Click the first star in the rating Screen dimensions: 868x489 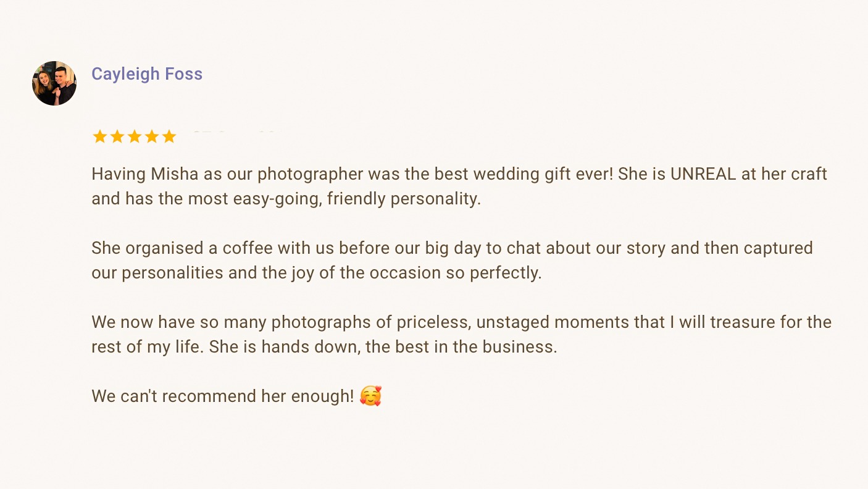click(x=99, y=136)
